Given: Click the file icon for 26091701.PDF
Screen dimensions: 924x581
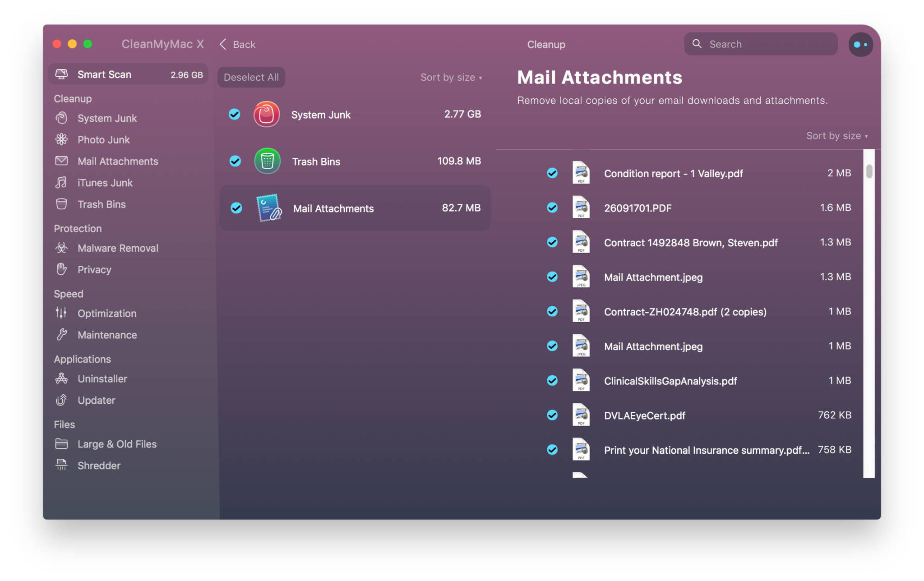Looking at the screenshot, I should pos(581,207).
